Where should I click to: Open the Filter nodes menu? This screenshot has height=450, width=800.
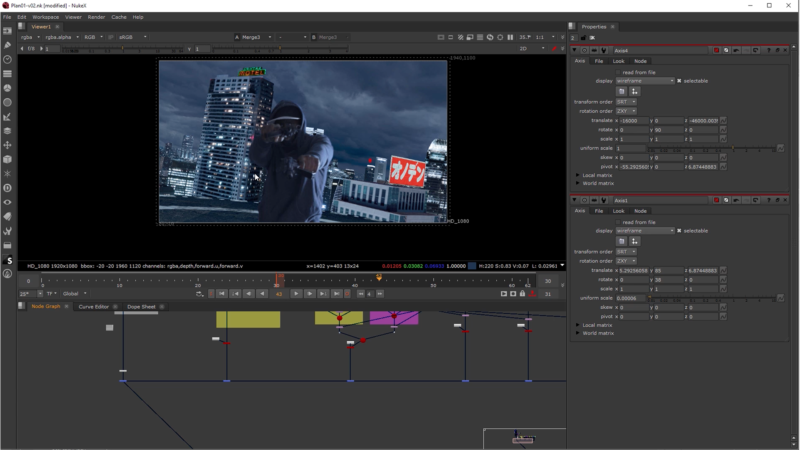(x=7, y=103)
